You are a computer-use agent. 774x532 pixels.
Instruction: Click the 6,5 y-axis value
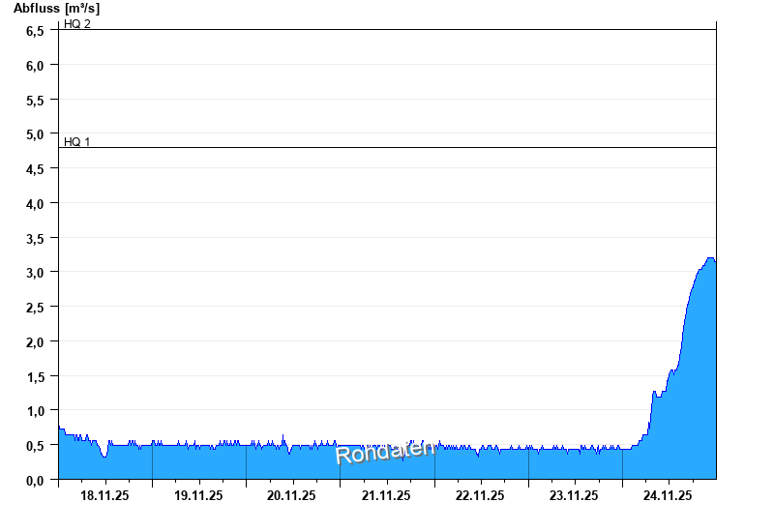(35, 31)
